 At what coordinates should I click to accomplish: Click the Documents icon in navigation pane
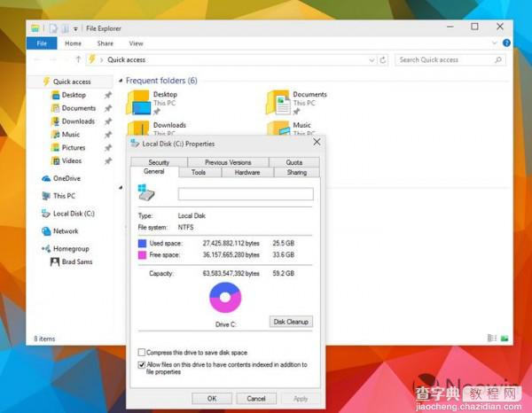coord(55,108)
